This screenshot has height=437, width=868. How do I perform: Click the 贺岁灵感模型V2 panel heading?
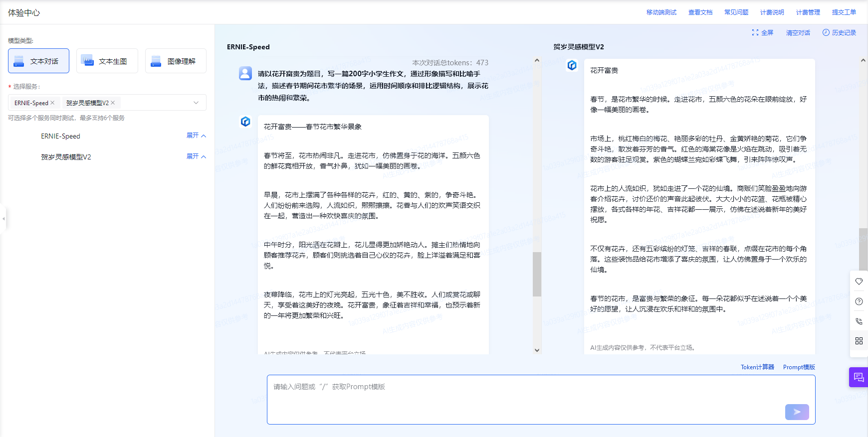[x=579, y=47]
